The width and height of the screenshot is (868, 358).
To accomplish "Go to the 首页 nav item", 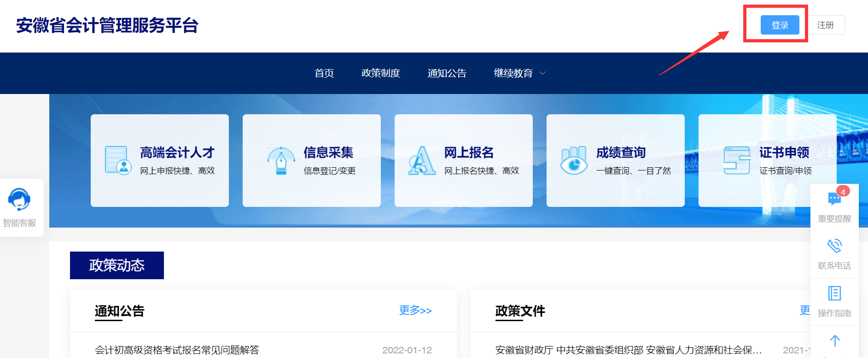I will coord(324,73).
